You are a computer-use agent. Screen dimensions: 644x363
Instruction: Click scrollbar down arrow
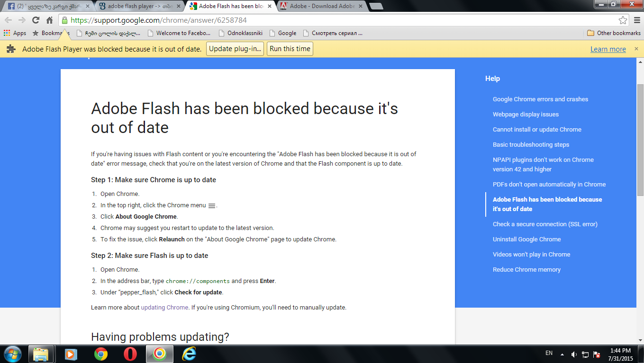point(640,341)
